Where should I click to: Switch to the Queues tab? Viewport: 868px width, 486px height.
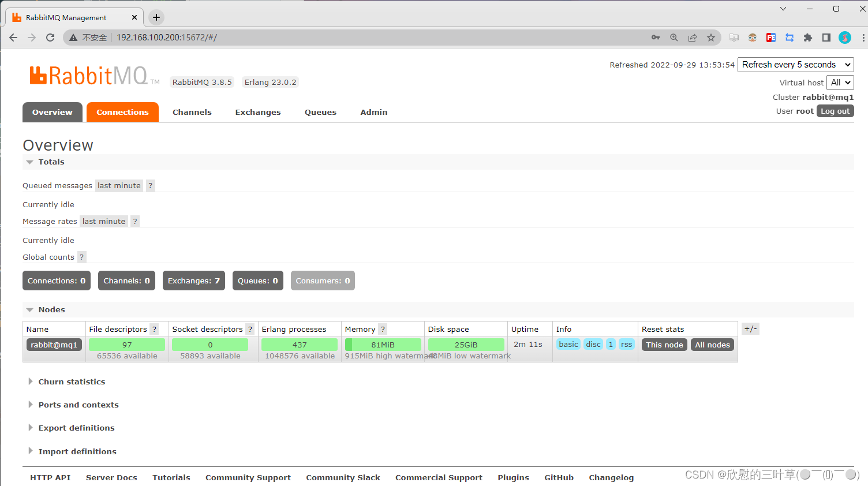(x=321, y=113)
